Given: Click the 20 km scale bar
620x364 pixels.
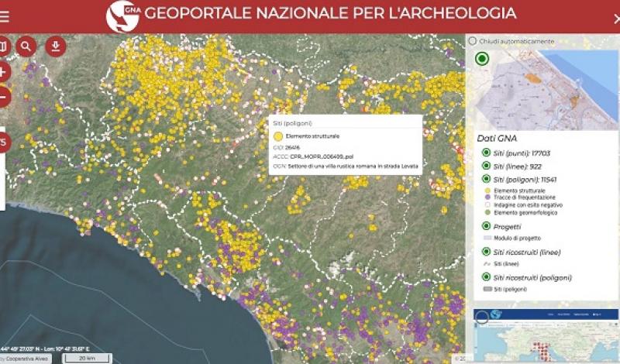Looking at the screenshot, I should [x=87, y=359].
